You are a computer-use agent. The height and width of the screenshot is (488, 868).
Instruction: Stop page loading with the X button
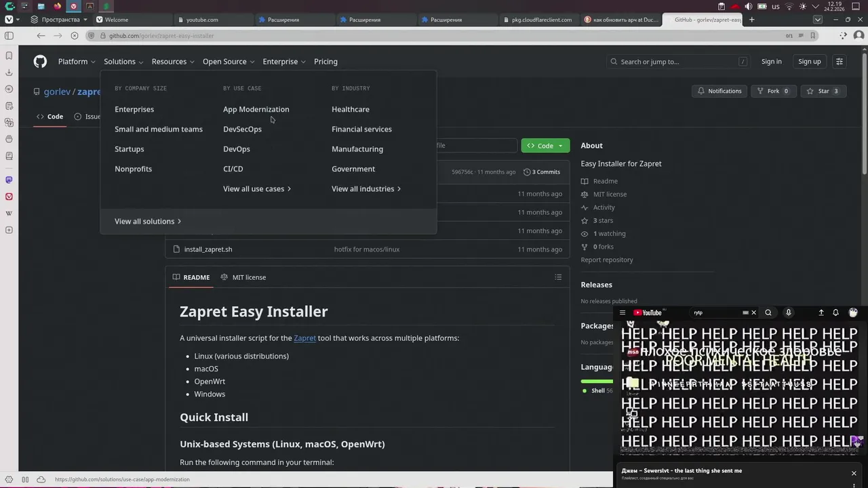point(75,36)
